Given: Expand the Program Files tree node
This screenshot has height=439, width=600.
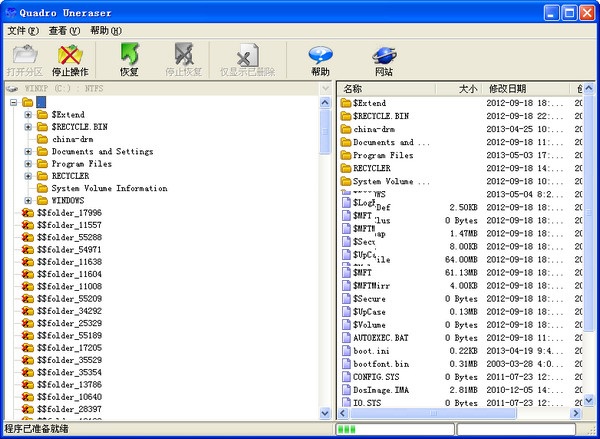Looking at the screenshot, I should 28,164.
